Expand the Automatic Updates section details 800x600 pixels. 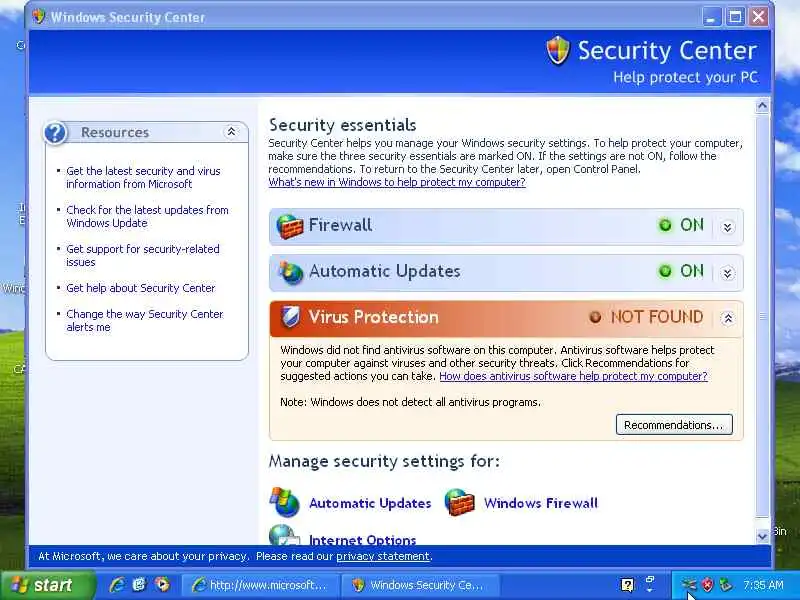(x=728, y=273)
